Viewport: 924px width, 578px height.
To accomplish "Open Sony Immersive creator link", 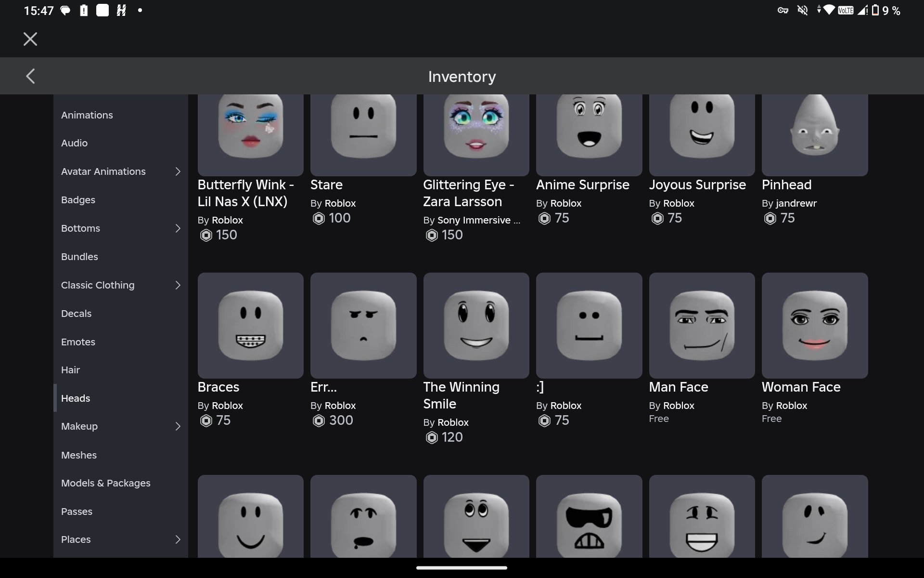I will pyautogui.click(x=479, y=220).
